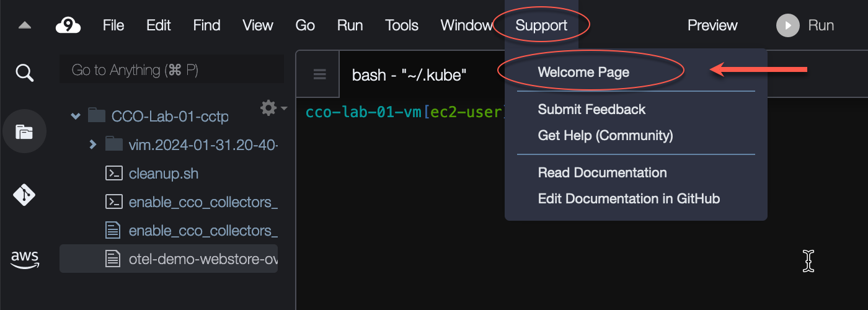Click the Cloud9 logo icon
Screen dimensions: 868x310
tap(68, 25)
